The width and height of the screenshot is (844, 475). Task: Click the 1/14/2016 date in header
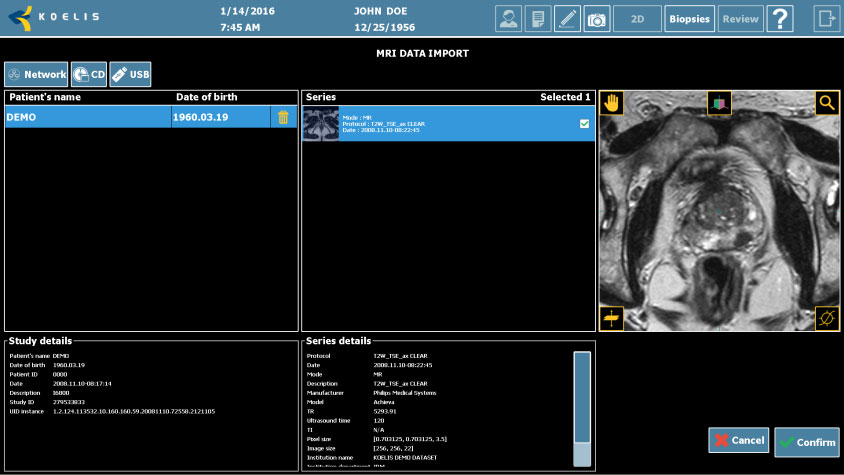pos(248,11)
